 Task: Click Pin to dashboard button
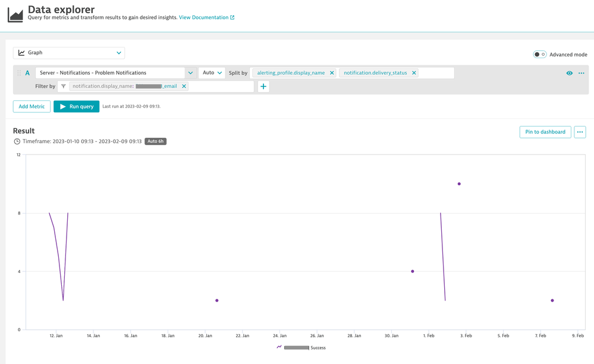tap(545, 132)
